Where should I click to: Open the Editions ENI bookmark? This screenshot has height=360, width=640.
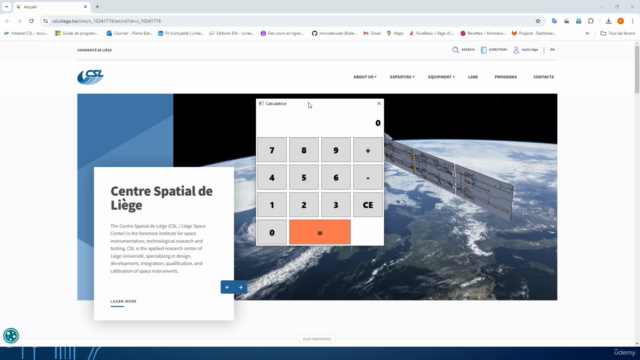(232, 33)
